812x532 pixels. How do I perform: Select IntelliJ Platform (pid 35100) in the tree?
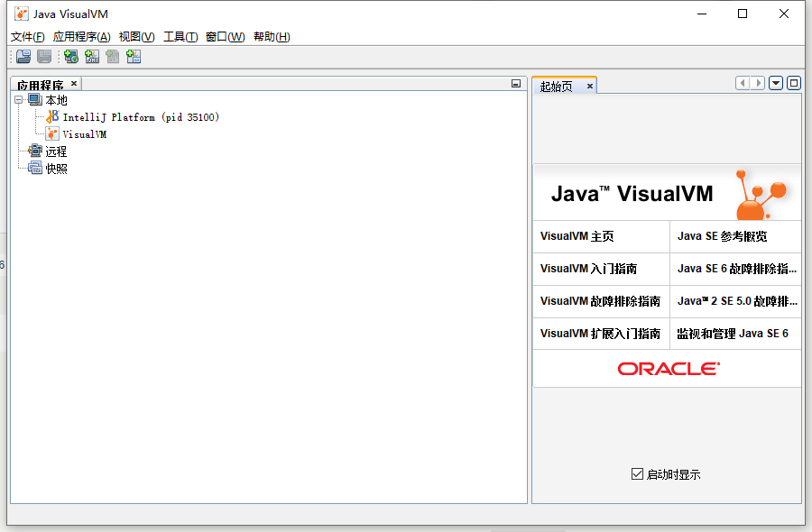pyautogui.click(x=141, y=117)
